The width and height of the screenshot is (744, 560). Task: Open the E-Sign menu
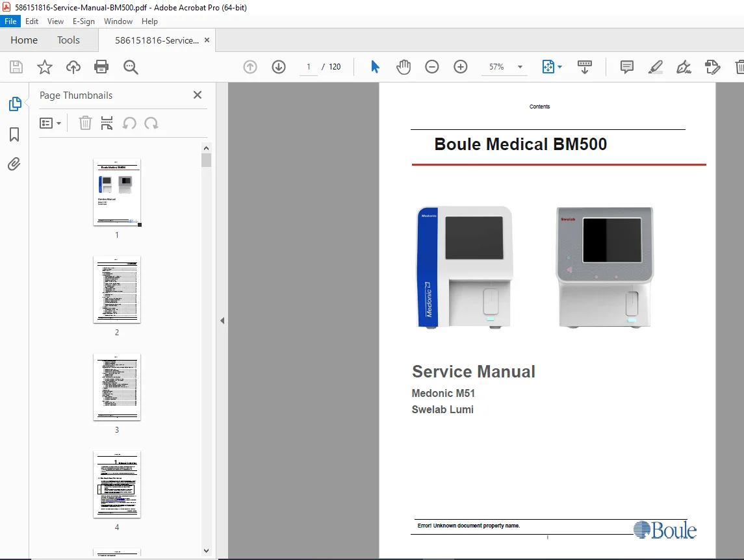[84, 21]
